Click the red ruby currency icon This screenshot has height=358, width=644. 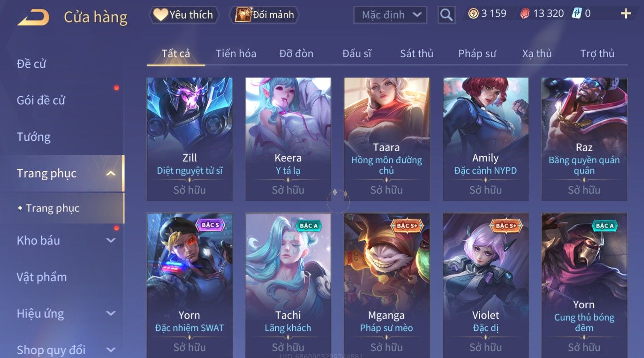(525, 14)
